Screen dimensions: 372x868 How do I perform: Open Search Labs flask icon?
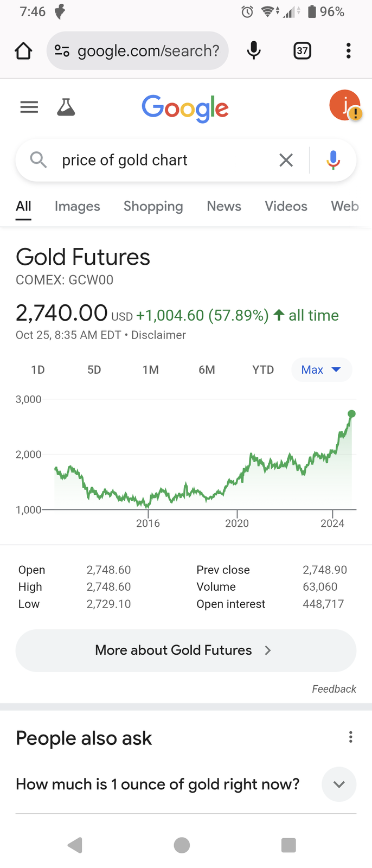(66, 107)
